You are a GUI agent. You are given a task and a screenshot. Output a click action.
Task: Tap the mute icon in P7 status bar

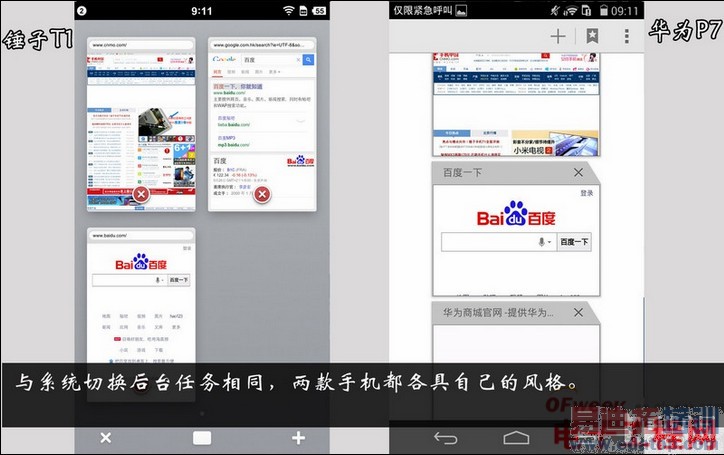tap(554, 11)
